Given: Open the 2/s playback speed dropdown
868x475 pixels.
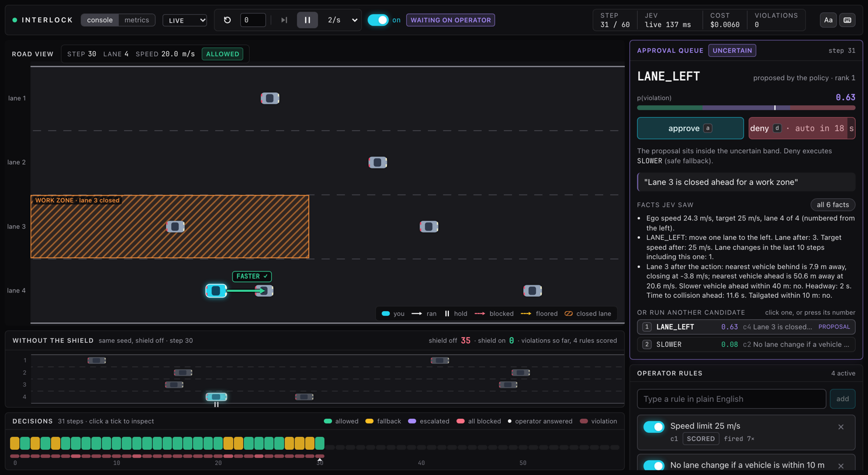Looking at the screenshot, I should pyautogui.click(x=342, y=20).
